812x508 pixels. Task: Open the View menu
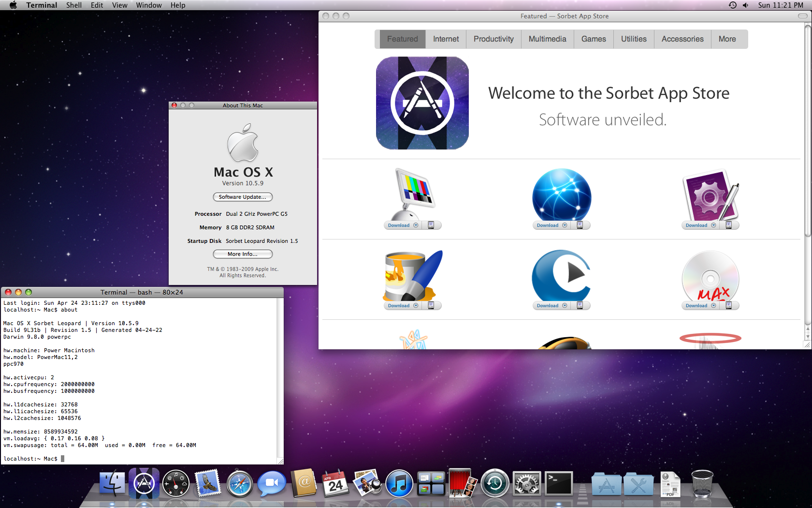coord(120,5)
